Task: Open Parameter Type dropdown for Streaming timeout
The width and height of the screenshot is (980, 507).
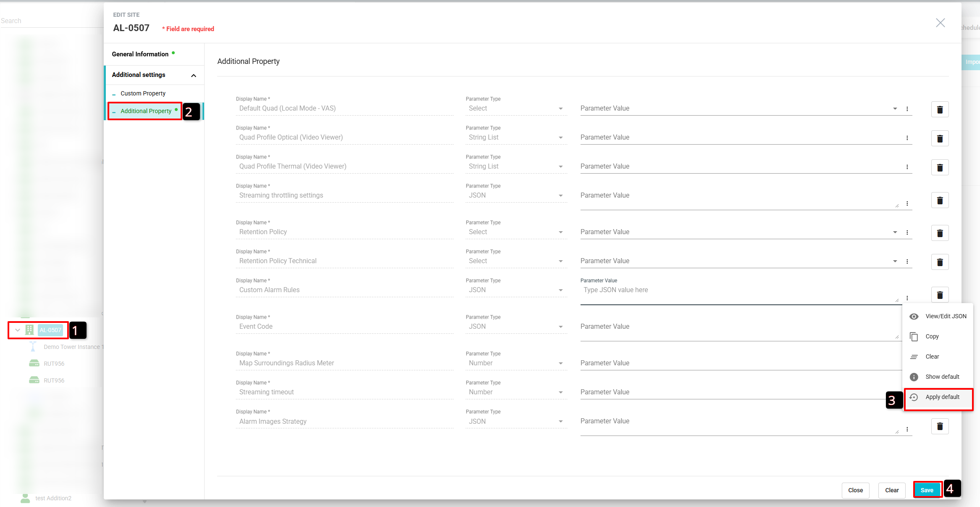Action: [x=560, y=393]
